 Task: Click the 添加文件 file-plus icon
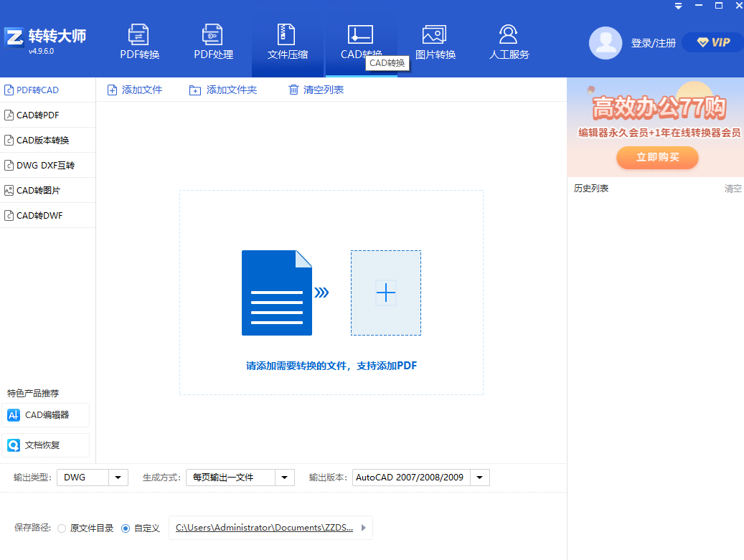(112, 90)
